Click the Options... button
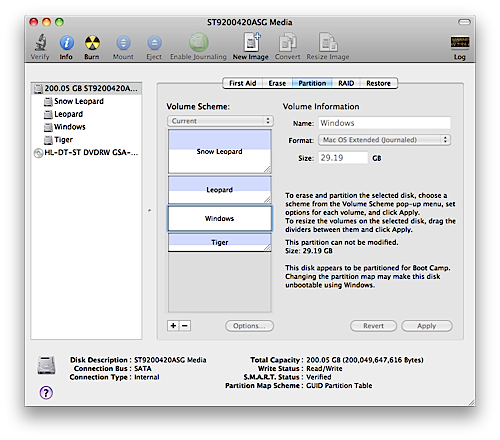500x440 pixels. tap(249, 326)
